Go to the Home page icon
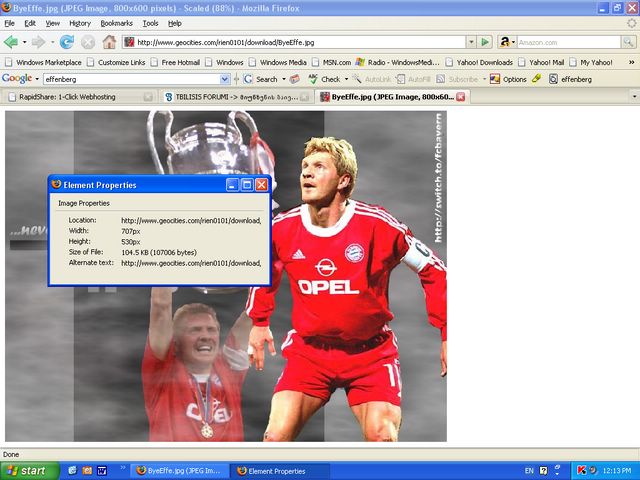 pyautogui.click(x=109, y=42)
